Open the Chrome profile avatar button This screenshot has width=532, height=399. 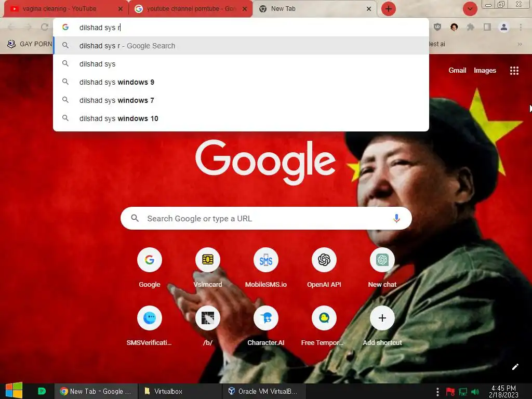504,27
